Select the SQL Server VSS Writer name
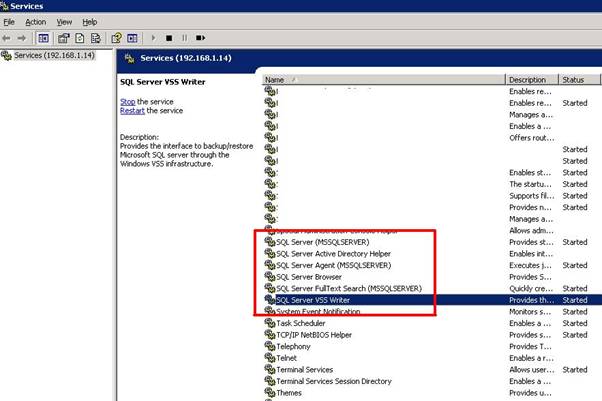Viewport: 602px width, 401px height. coord(313,300)
